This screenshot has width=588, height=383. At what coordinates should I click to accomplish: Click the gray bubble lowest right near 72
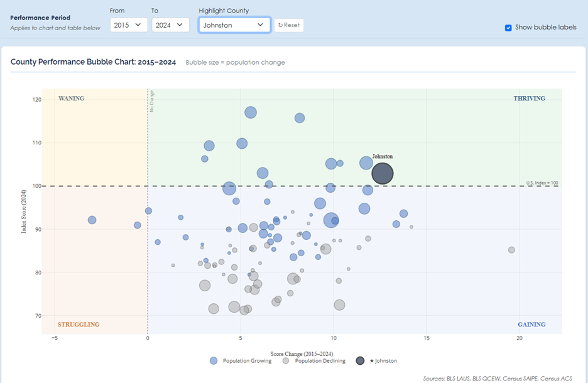tap(339, 305)
